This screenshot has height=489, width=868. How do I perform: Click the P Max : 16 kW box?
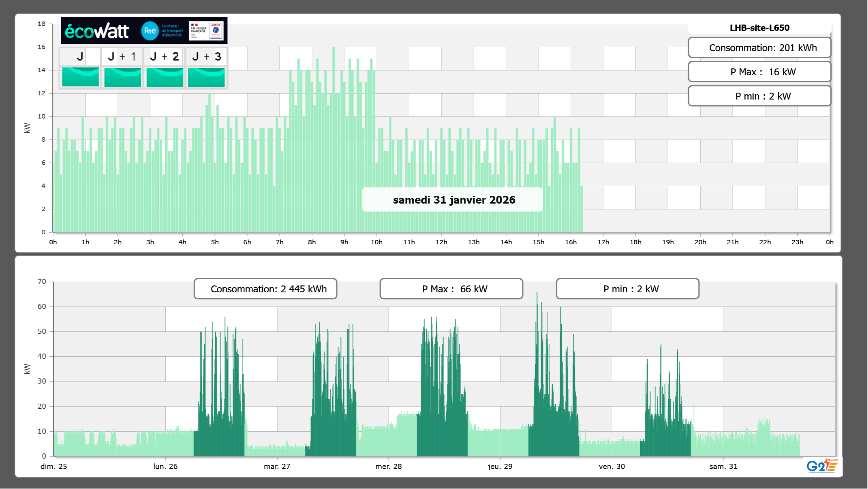point(759,72)
